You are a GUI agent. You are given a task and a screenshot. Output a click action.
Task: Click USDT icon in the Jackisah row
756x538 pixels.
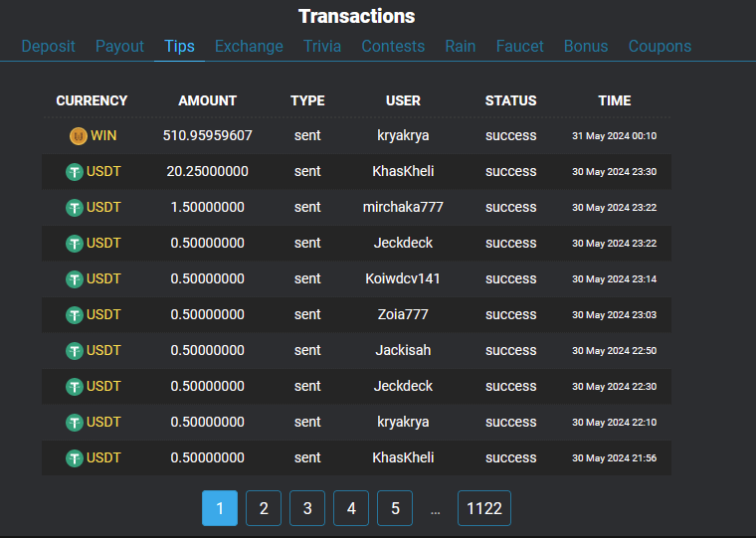tap(75, 351)
